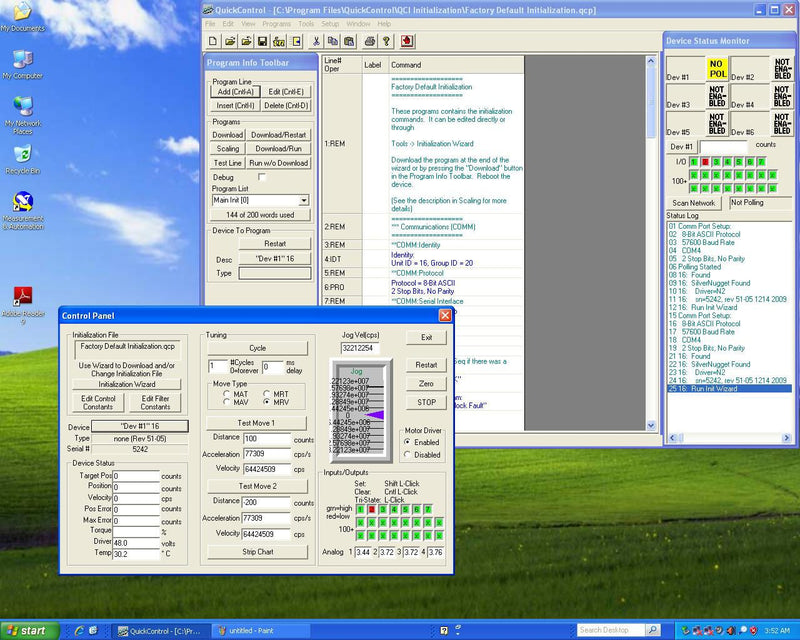
Task: Click the Dev #1 device selector button in Status Monitor
Action: click(x=680, y=146)
